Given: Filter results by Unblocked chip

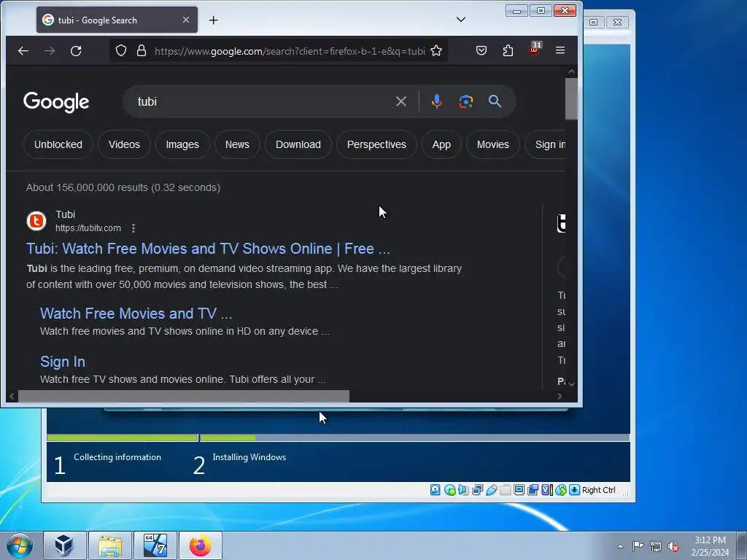Looking at the screenshot, I should [58, 144].
